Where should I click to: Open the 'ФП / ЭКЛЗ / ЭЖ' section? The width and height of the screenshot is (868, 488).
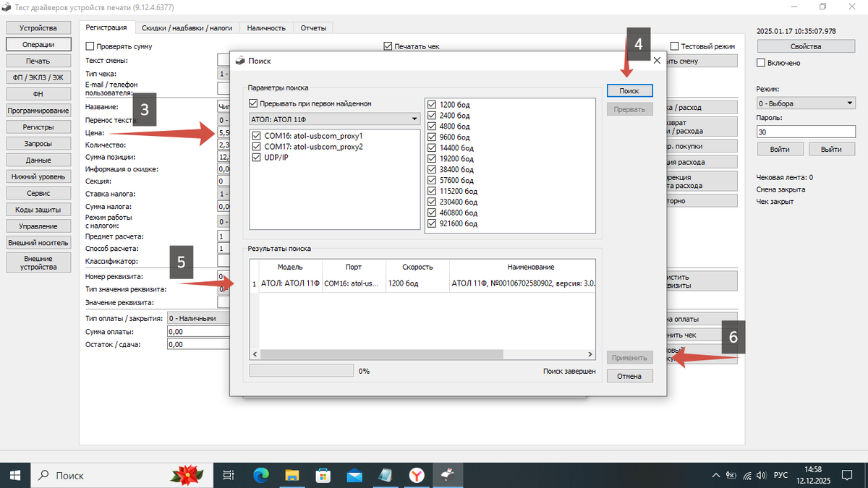38,77
